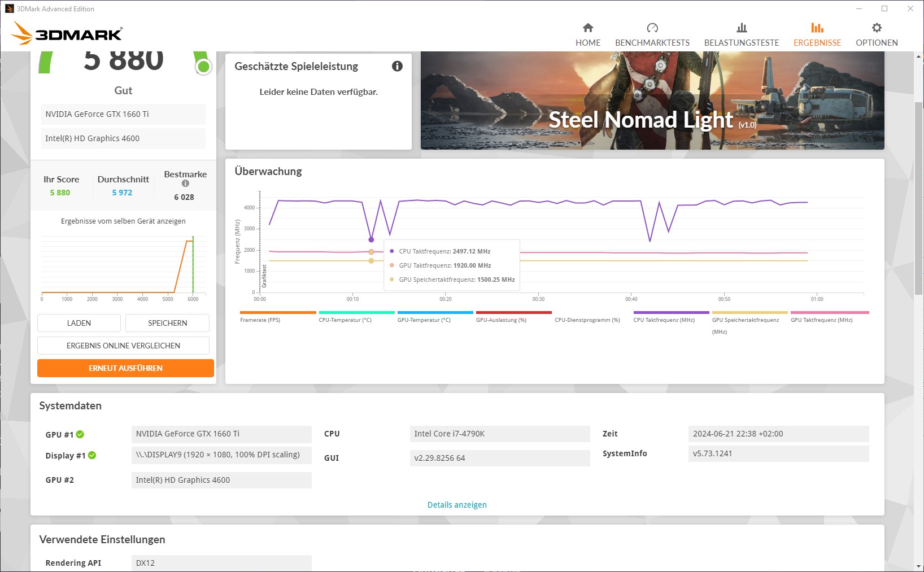The width and height of the screenshot is (924, 572).
Task: Click the stress test bars icon
Action: coord(742,28)
